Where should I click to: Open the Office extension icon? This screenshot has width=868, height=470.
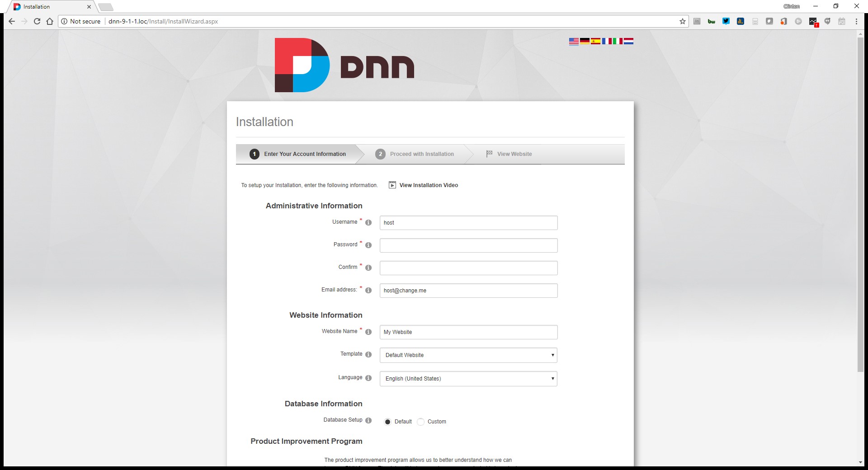coord(784,21)
